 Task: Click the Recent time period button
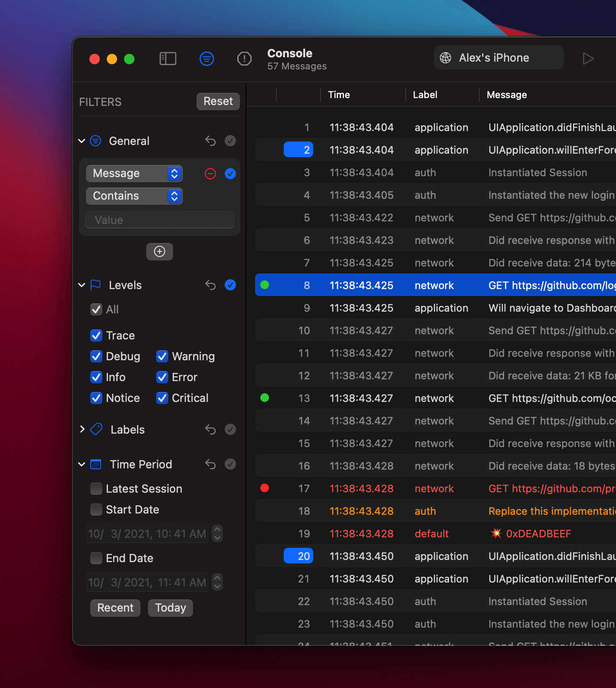[x=115, y=608]
